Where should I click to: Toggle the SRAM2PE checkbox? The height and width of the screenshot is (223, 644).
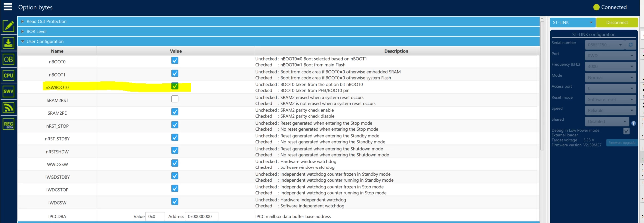click(175, 112)
